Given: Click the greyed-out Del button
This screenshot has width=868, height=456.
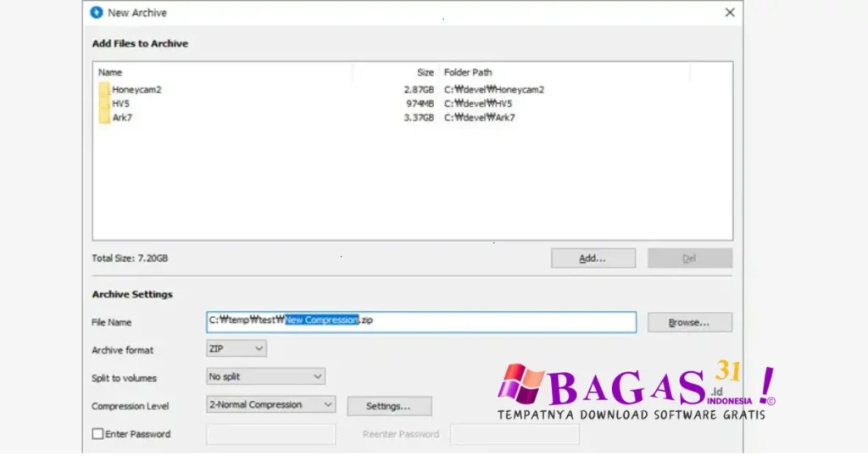Looking at the screenshot, I should 690,258.
